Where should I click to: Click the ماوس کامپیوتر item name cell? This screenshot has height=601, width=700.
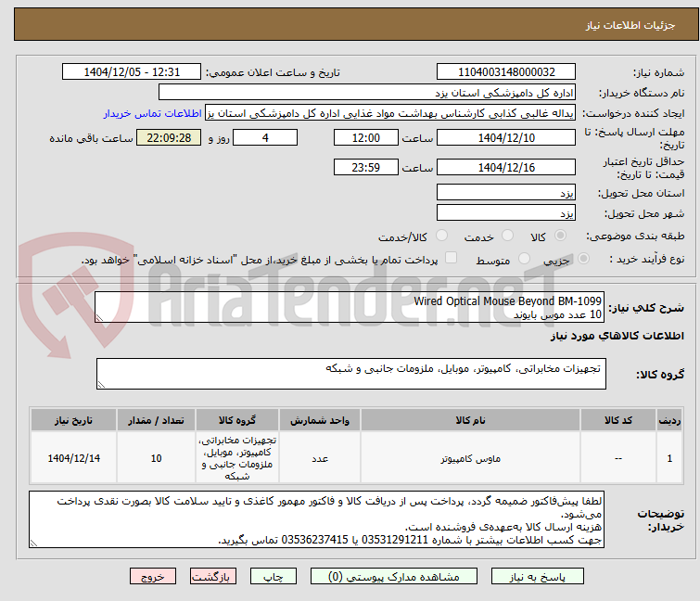pyautogui.click(x=470, y=458)
